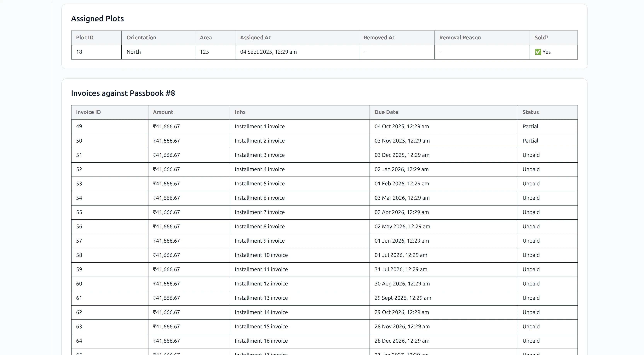Select the Partial status of invoice 49

tap(530, 126)
